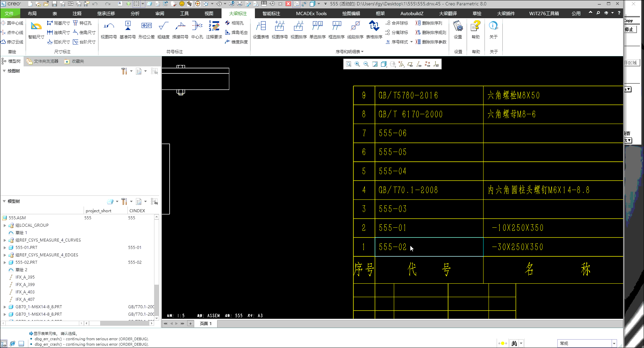Choose the 框选排序 box-select sort tool
Image resolution: width=644 pixels, height=348 pixels.
pos(336,30)
